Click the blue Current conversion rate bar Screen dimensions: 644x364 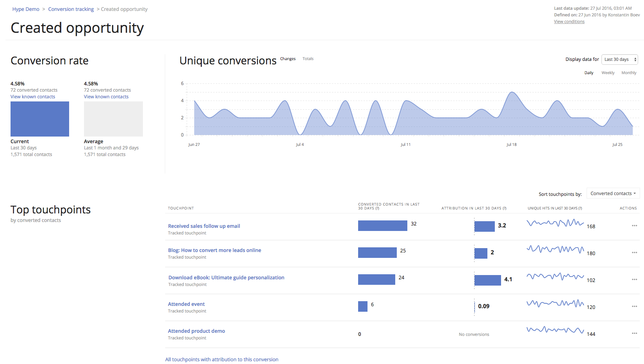(x=40, y=119)
